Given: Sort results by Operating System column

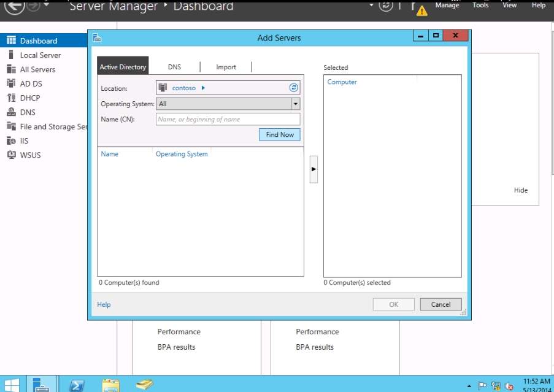Looking at the screenshot, I should point(182,154).
